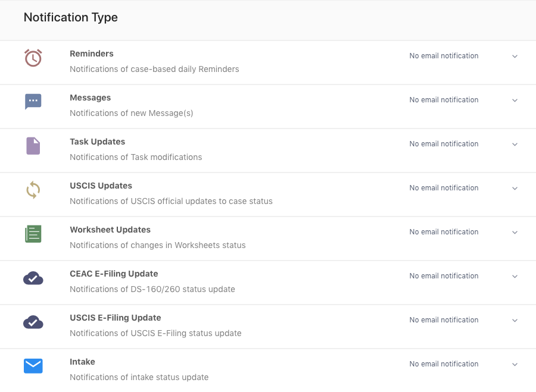Click the Task Updates document icon
The height and width of the screenshot is (392, 536).
[33, 146]
